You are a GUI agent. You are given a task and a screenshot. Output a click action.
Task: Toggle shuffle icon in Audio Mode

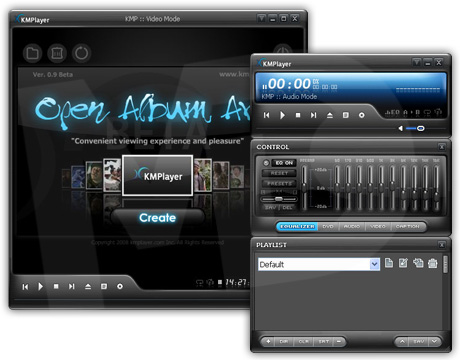pos(438,113)
